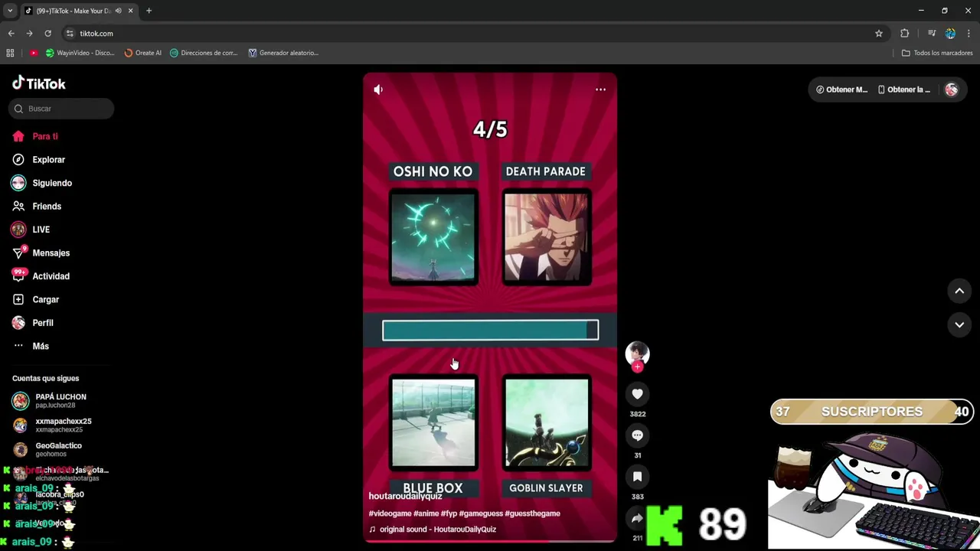
Task: Click the Obtener la... app button
Action: (x=904, y=90)
